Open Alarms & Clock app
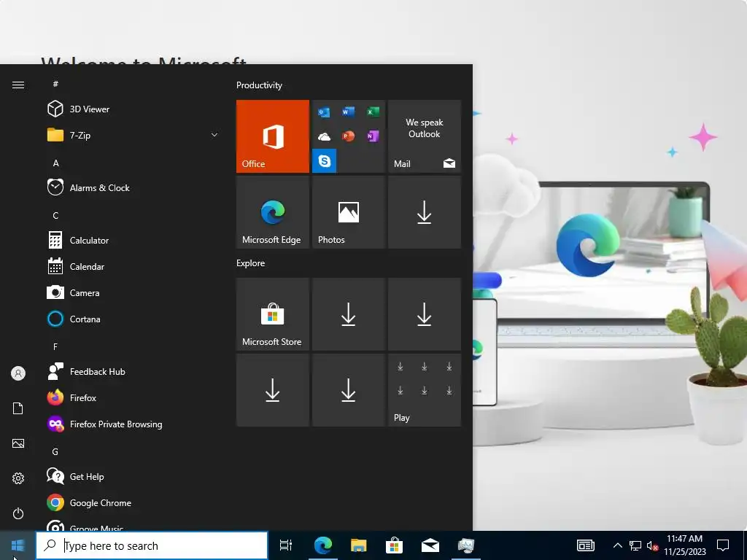747x560 pixels. 133,187
